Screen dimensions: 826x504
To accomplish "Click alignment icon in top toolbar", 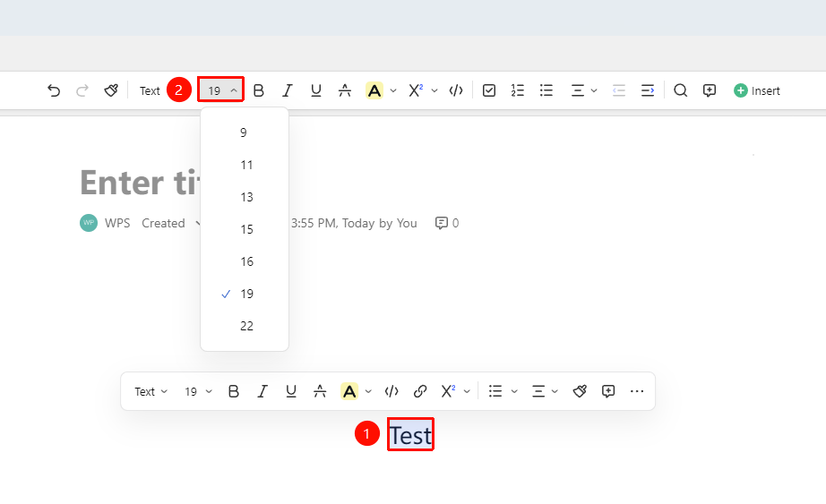I will [577, 90].
